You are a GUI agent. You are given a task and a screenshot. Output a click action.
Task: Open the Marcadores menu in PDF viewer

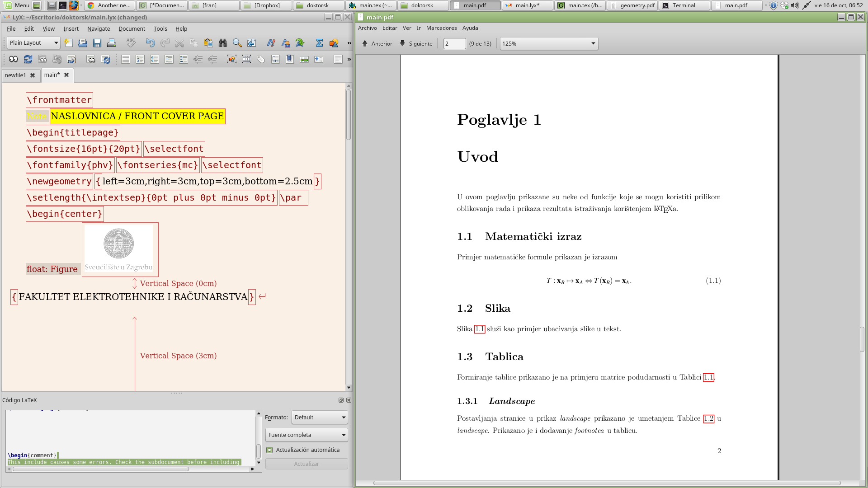click(x=441, y=28)
